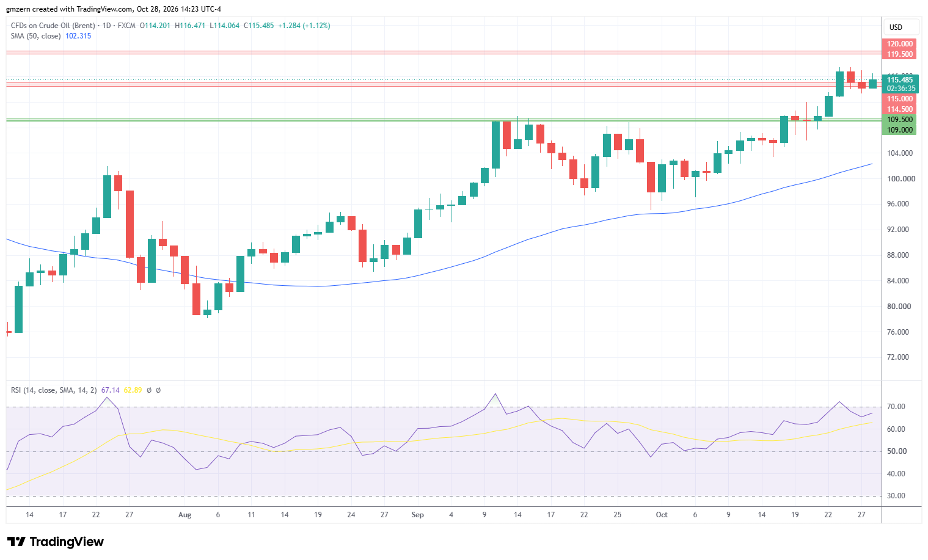Viewport: 928px width, 560px height.
Task: Click the red "120.000" price label
Action: tap(899, 44)
